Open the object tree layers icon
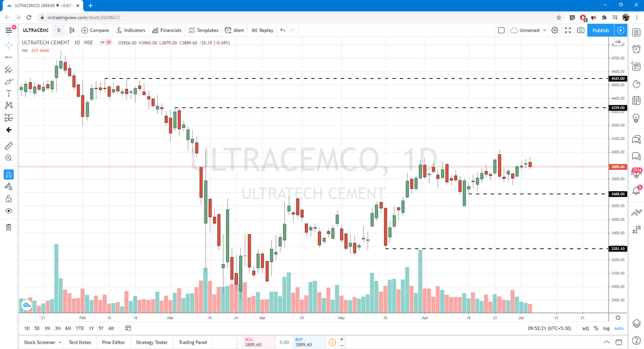 [636, 323]
